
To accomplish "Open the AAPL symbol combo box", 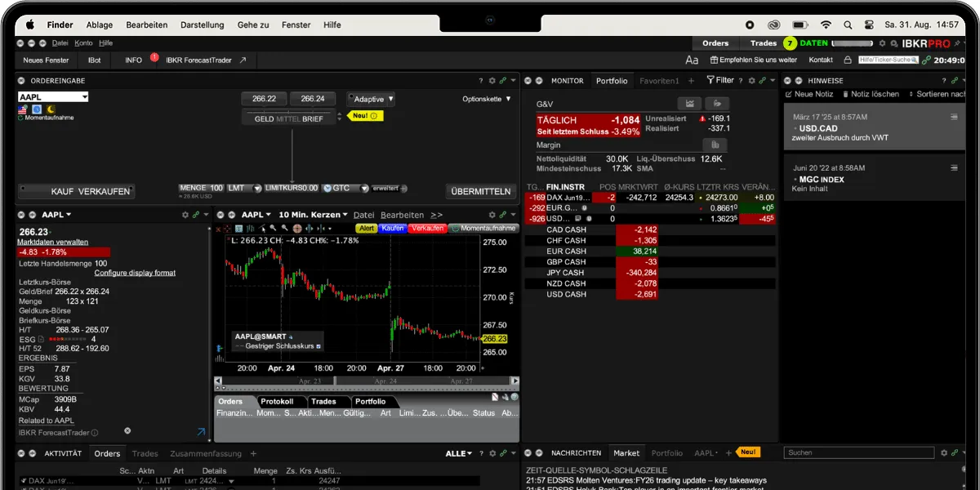I will (53, 97).
